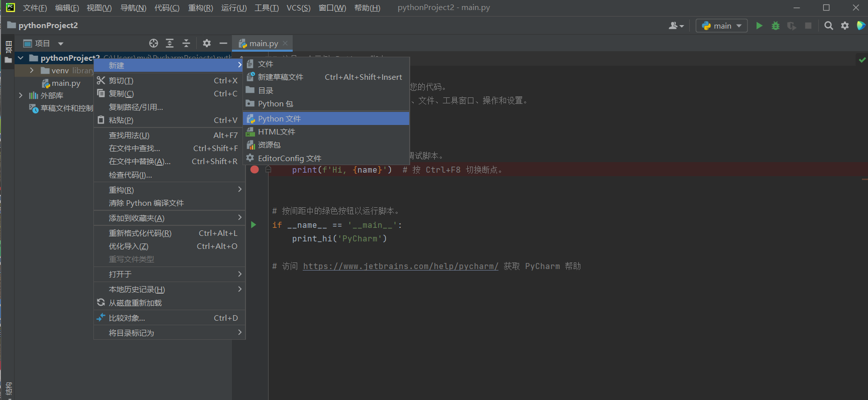Screen dimensions: 868x400
Task: Choose Python 包 in submenu
Action: tap(326, 103)
